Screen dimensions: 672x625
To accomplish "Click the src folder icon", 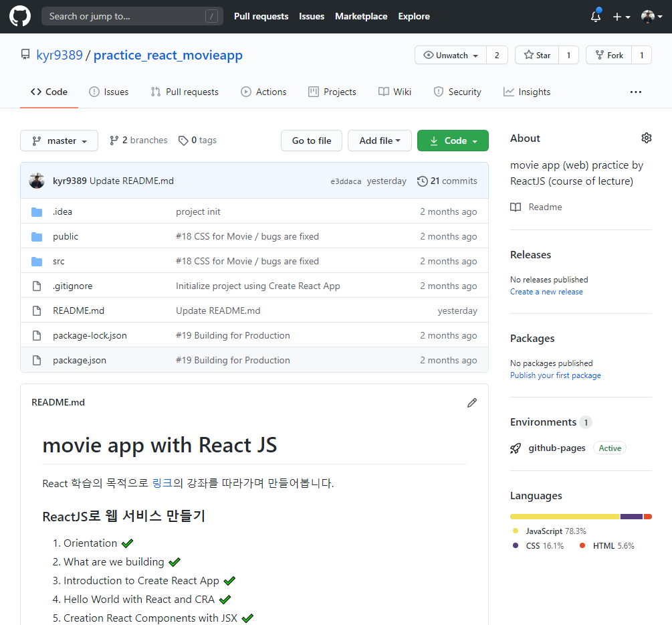I will coord(37,262).
